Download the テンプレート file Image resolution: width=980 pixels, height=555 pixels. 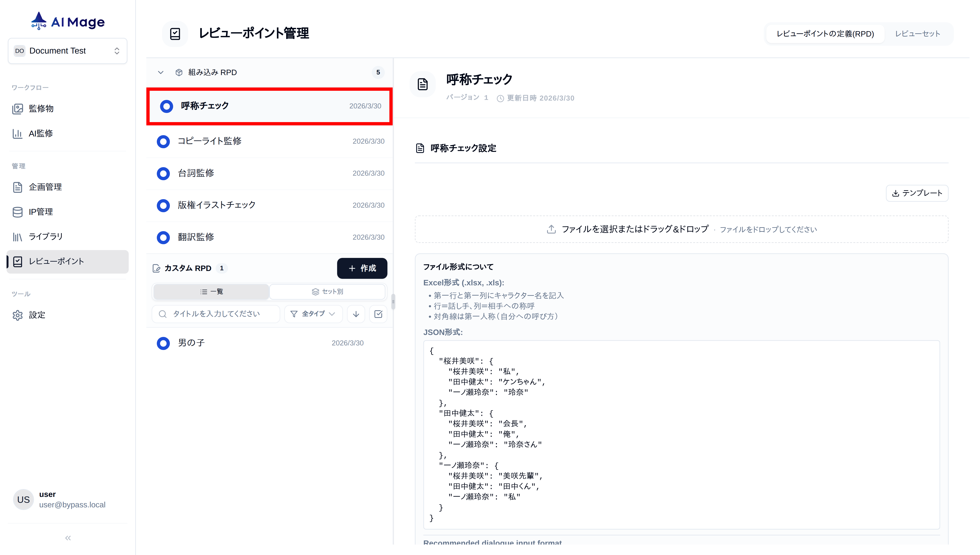point(917,193)
